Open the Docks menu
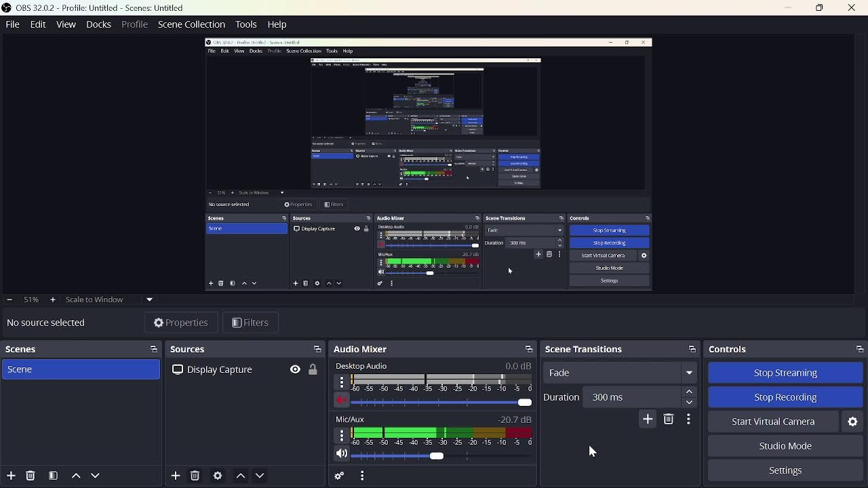The height and width of the screenshot is (488, 868). point(98,24)
